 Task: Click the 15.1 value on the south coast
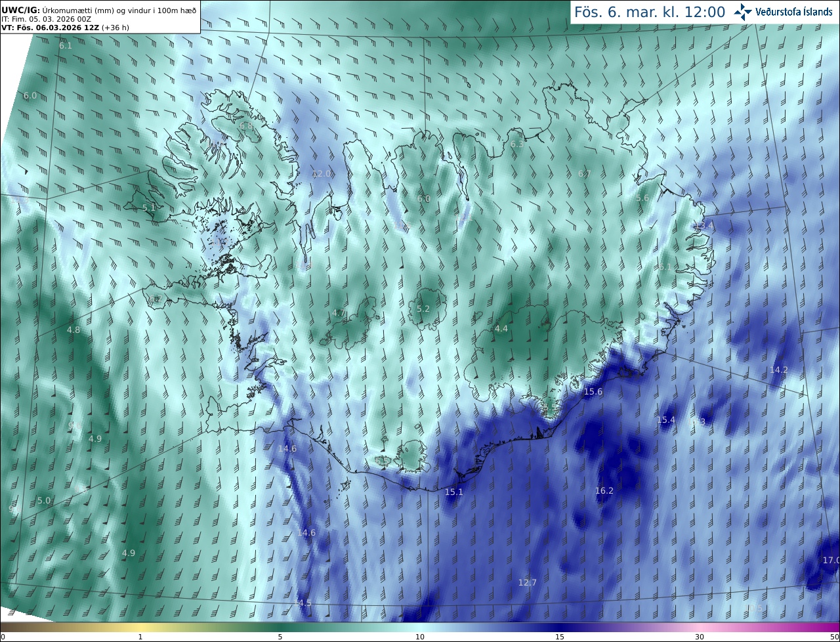coord(454,492)
